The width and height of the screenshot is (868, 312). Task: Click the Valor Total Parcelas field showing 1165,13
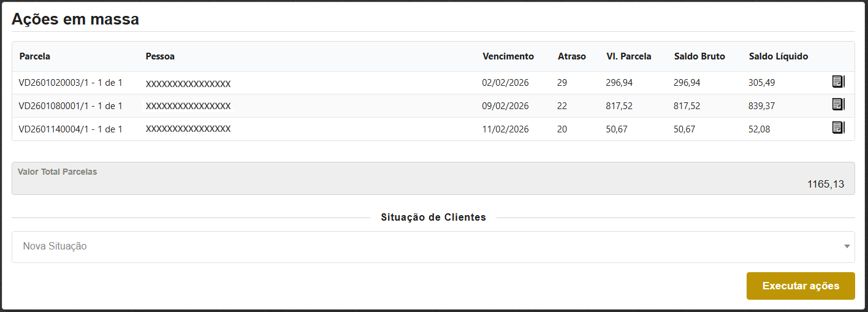(x=433, y=178)
